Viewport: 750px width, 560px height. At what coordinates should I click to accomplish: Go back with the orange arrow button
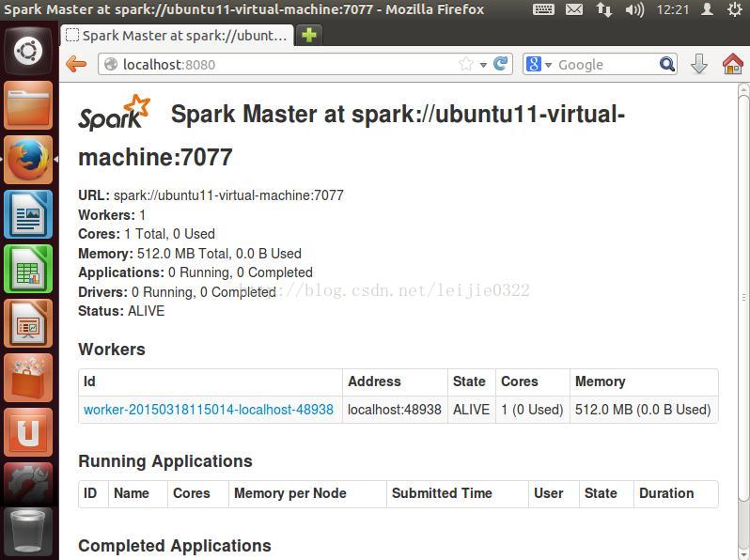(76, 64)
